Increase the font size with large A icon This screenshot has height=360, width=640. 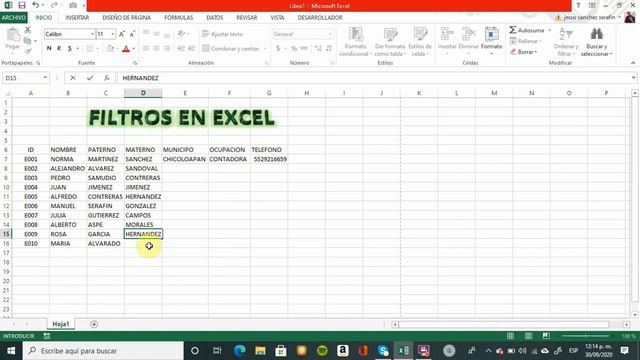click(x=122, y=34)
